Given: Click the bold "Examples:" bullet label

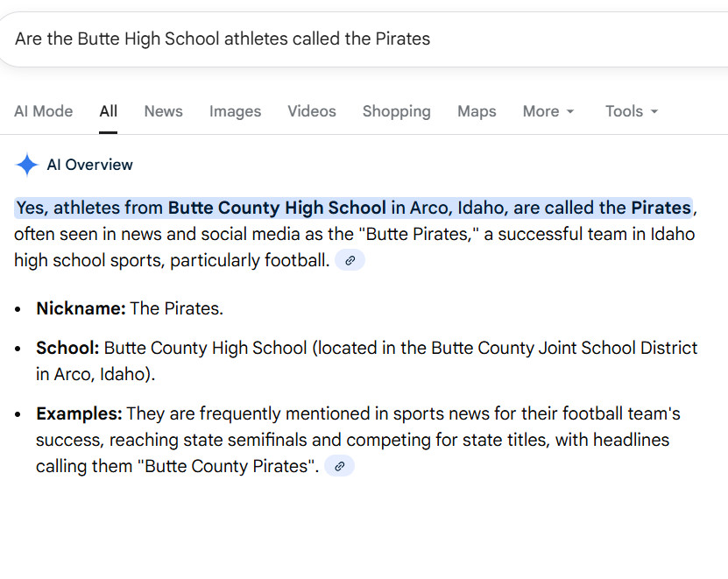Looking at the screenshot, I should point(79,413).
